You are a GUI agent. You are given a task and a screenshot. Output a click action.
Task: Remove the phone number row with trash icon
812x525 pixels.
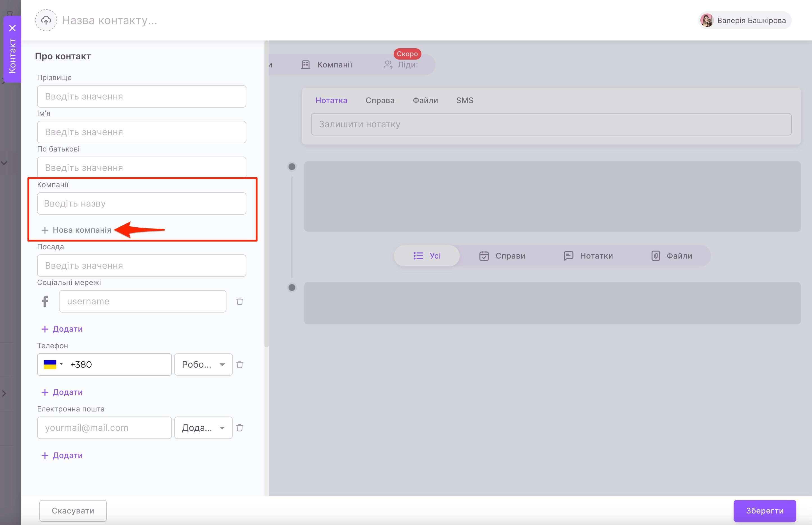240,365
